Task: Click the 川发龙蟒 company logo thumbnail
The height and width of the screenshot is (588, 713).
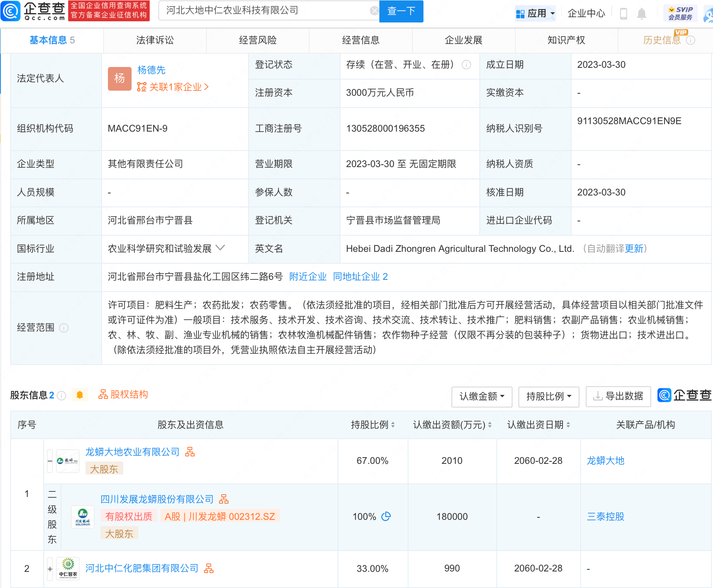Action: [x=83, y=517]
